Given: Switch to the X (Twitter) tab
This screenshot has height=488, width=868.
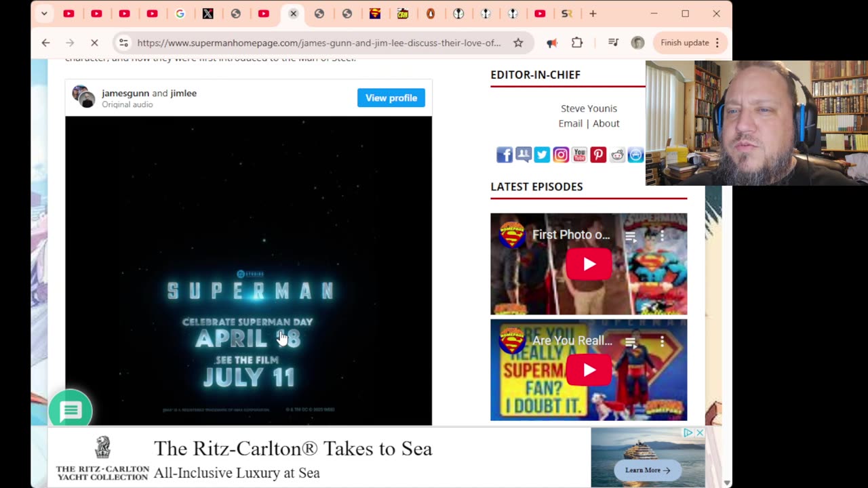Looking at the screenshot, I should (208, 14).
